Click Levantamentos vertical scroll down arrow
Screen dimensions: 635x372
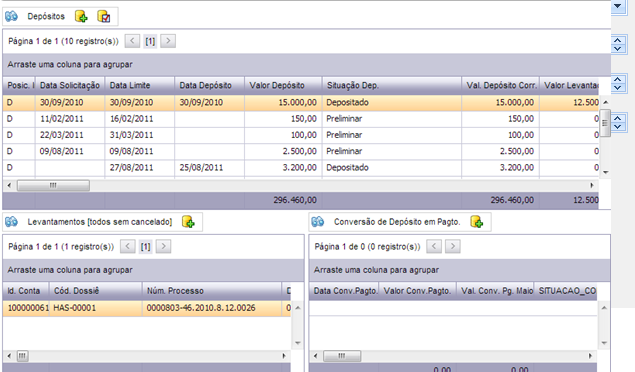point(298,343)
